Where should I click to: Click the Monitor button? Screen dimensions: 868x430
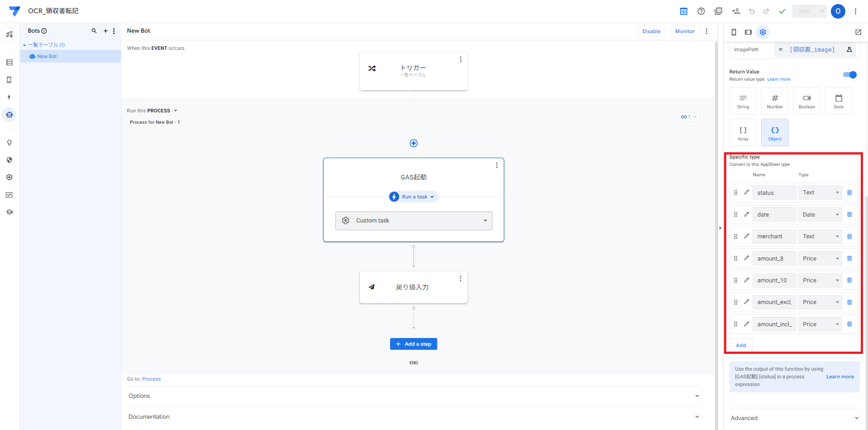click(x=685, y=31)
